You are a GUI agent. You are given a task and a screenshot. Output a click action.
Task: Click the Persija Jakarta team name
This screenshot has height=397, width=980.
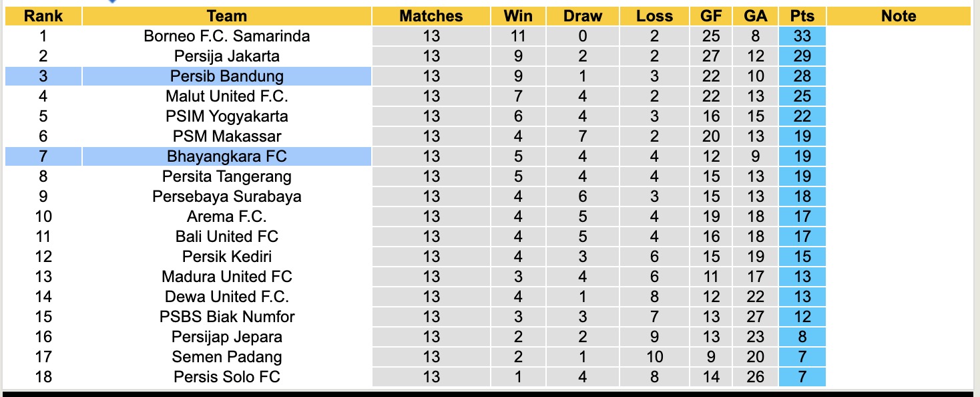tap(227, 56)
